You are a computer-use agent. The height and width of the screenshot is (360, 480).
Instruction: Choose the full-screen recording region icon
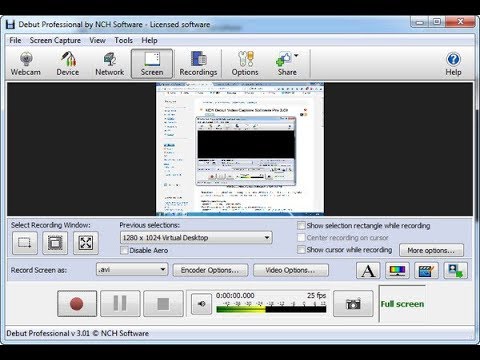pos(86,243)
